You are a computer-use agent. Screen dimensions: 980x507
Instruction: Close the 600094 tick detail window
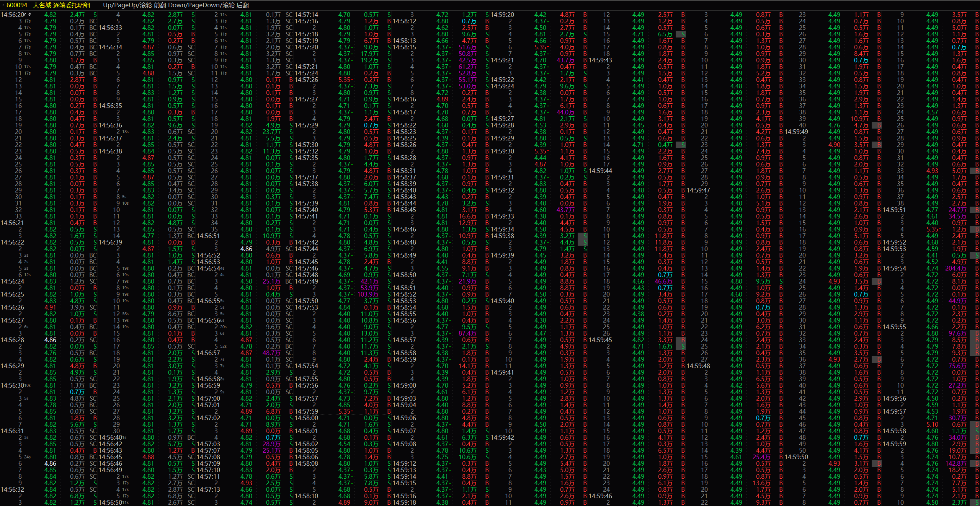coord(3,5)
